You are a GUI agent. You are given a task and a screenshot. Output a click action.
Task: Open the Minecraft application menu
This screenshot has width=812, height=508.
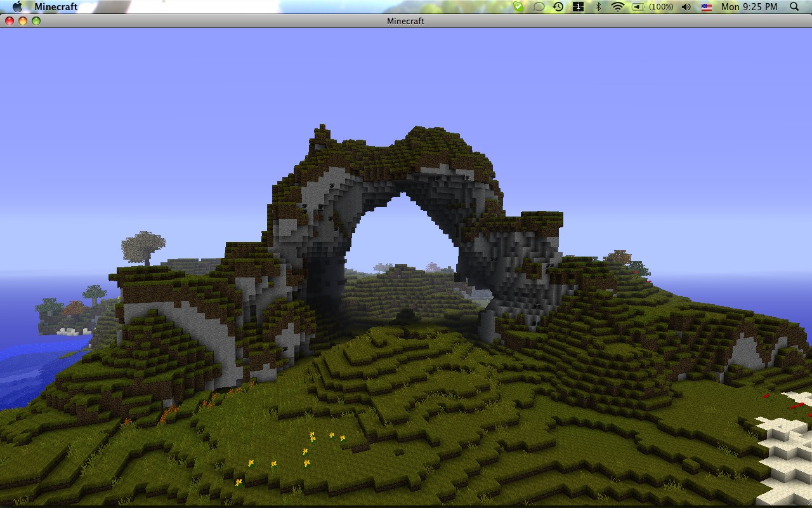pyautogui.click(x=57, y=7)
